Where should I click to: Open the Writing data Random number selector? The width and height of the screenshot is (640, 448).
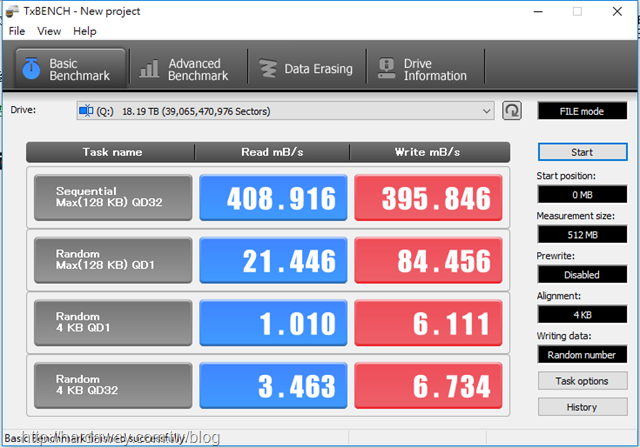tap(582, 355)
